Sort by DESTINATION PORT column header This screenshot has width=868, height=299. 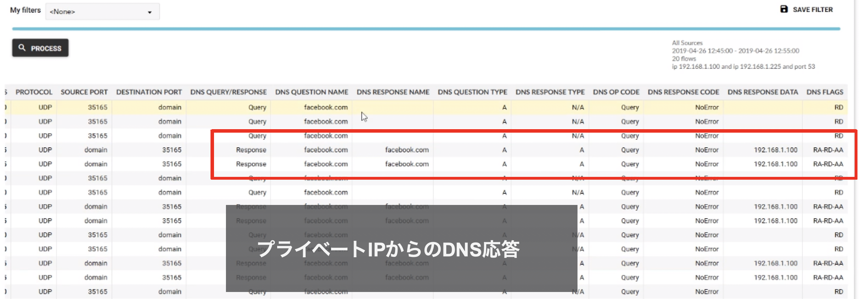click(x=149, y=92)
